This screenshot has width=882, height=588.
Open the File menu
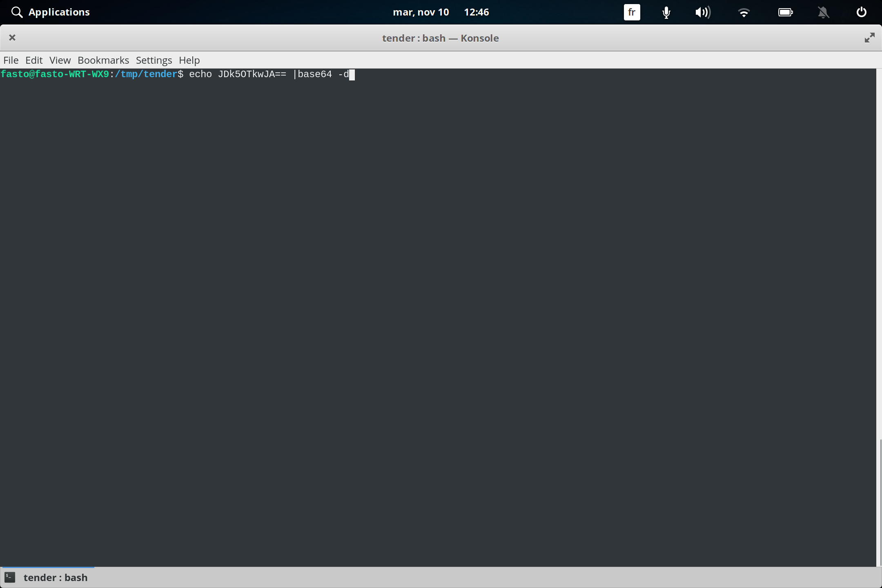click(x=11, y=60)
